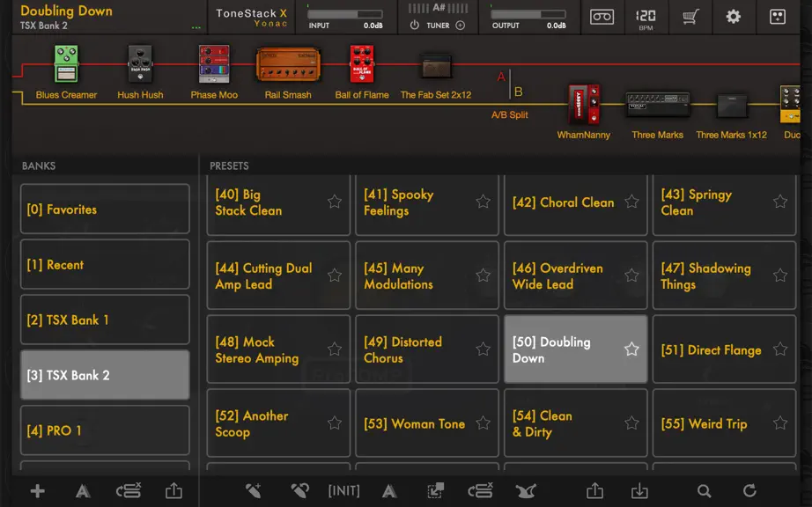
Task: Click the tuner plus expand button
Action: pos(460,25)
